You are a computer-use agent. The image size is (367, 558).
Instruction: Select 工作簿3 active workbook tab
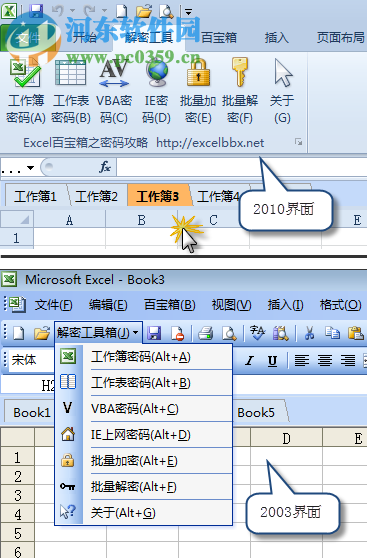(x=158, y=196)
